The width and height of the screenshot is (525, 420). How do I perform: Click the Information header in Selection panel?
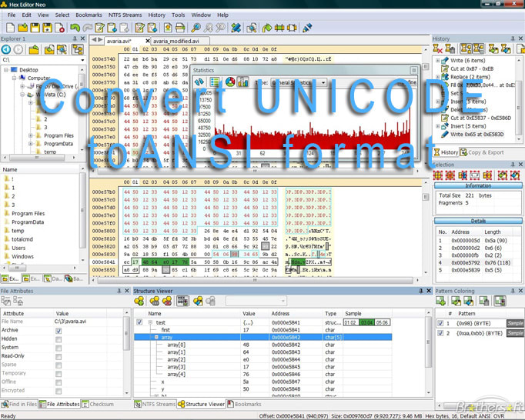(x=478, y=185)
